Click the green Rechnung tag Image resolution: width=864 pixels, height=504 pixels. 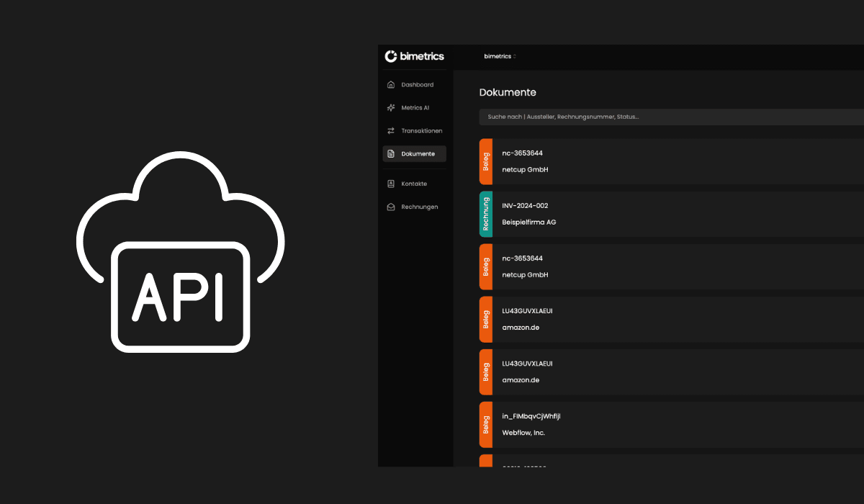click(486, 214)
